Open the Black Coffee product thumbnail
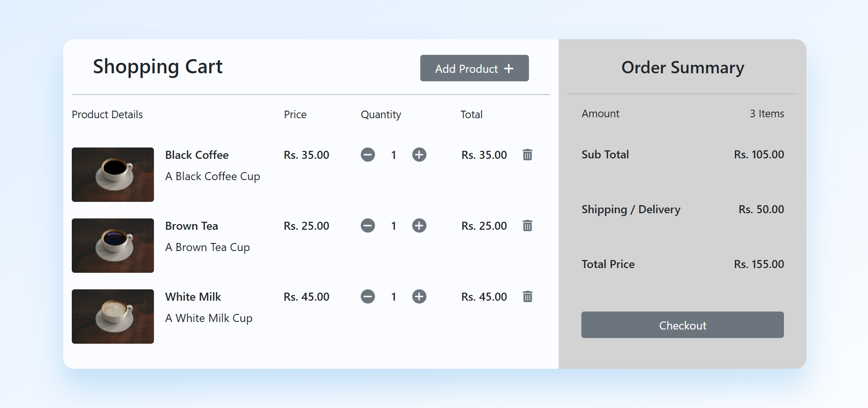This screenshot has height=408, width=868. click(x=113, y=174)
